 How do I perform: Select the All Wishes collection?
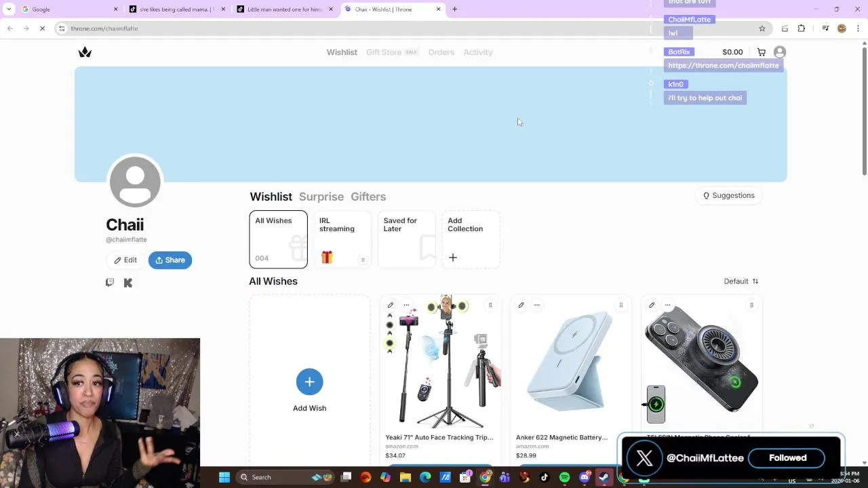[278, 239]
